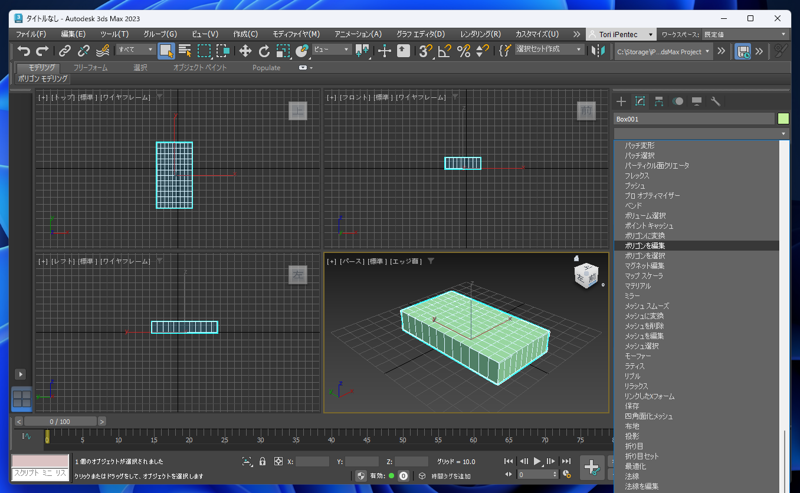Click the [ワイヤフレーム] label in top viewport
The width and height of the screenshot is (800, 493).
pos(125,97)
